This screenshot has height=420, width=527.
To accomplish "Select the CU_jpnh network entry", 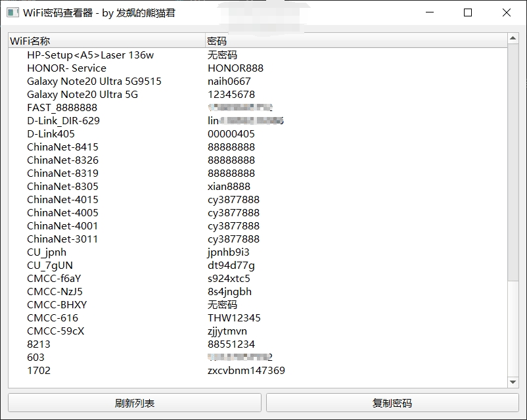I will pyautogui.click(x=44, y=252).
